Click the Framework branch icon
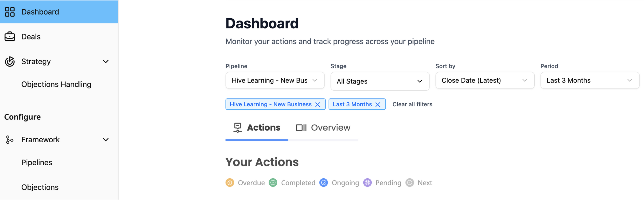This screenshot has width=644, height=200. click(10, 140)
